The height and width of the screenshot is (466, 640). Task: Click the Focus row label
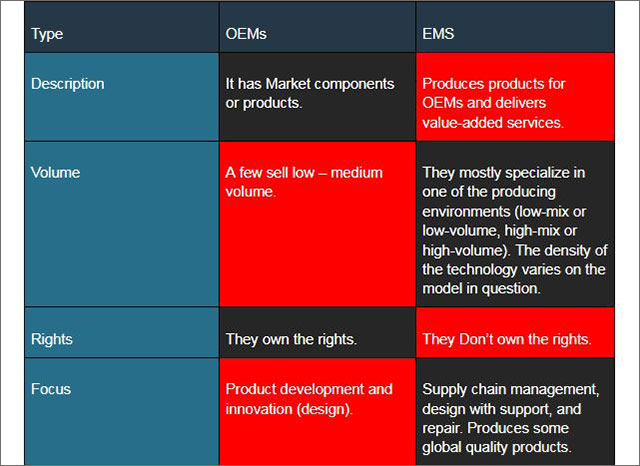[x=122, y=412]
